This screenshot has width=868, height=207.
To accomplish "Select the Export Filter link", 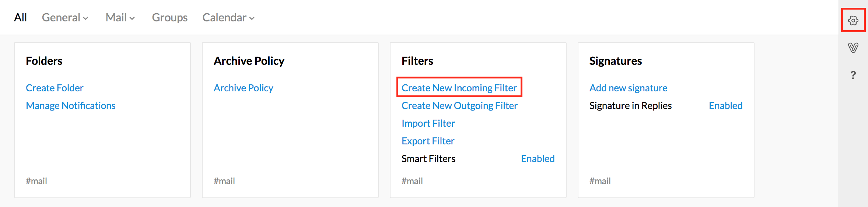I will point(428,141).
